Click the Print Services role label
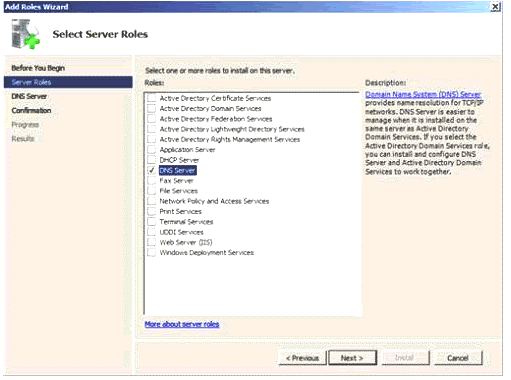 click(180, 211)
